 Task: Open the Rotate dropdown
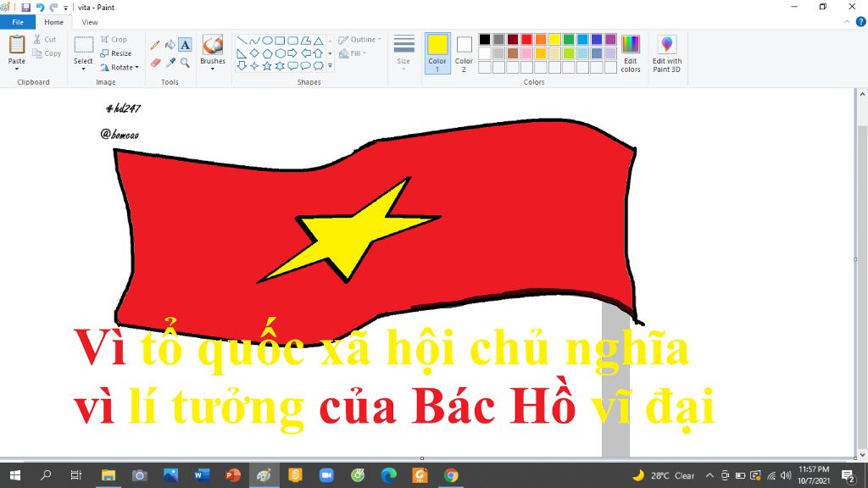137,68
